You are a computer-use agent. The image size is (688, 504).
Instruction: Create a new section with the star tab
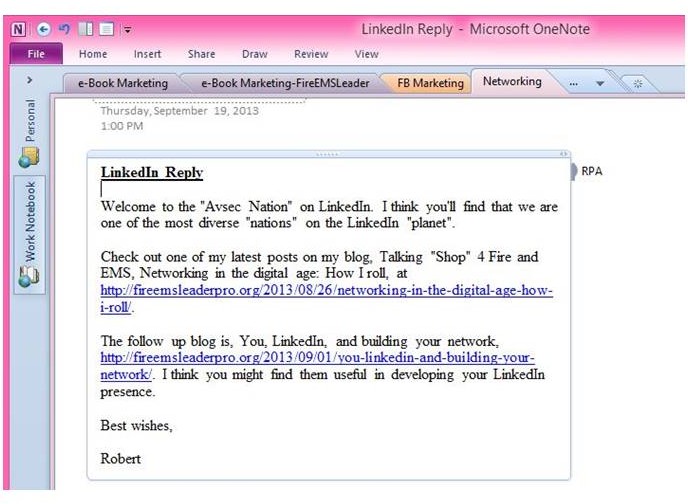638,83
